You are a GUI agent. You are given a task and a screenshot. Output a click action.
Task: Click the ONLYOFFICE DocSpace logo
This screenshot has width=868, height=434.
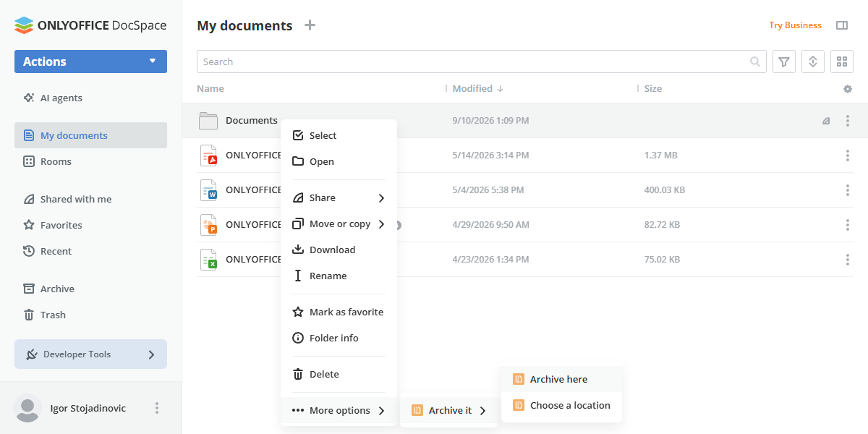pos(90,25)
